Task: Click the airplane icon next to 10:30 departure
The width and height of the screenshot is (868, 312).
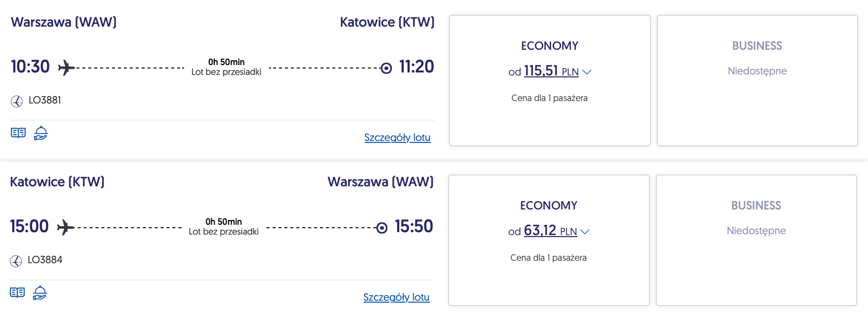Action: pyautogui.click(x=66, y=68)
